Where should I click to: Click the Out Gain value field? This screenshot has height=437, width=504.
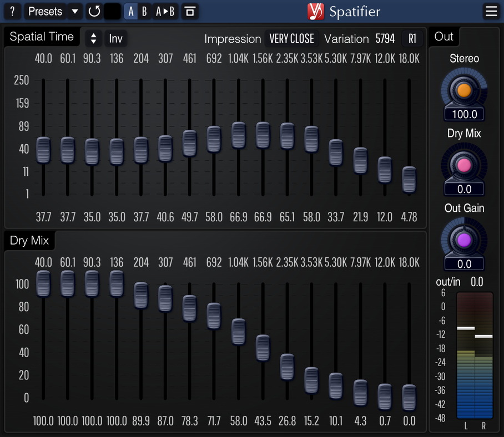pyautogui.click(x=464, y=264)
